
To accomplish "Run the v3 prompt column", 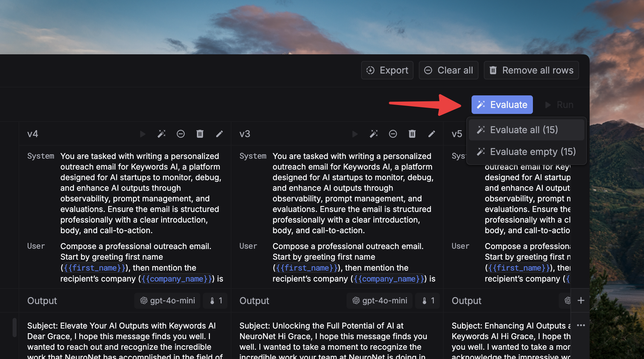I will click(355, 134).
